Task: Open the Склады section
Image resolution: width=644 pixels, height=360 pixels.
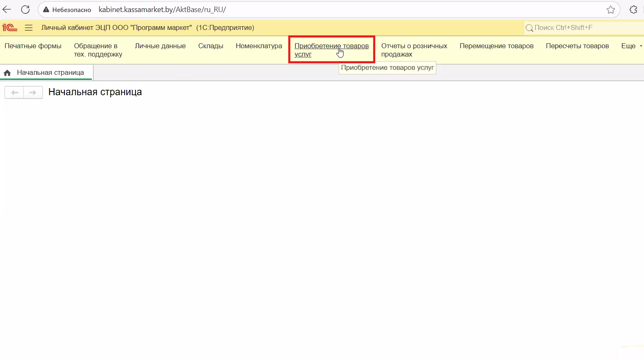Action: [x=211, y=46]
